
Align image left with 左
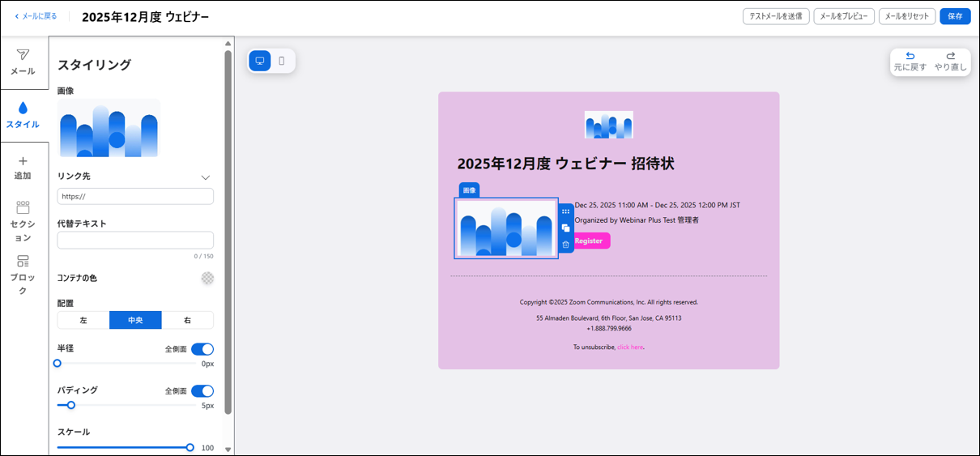click(83, 320)
